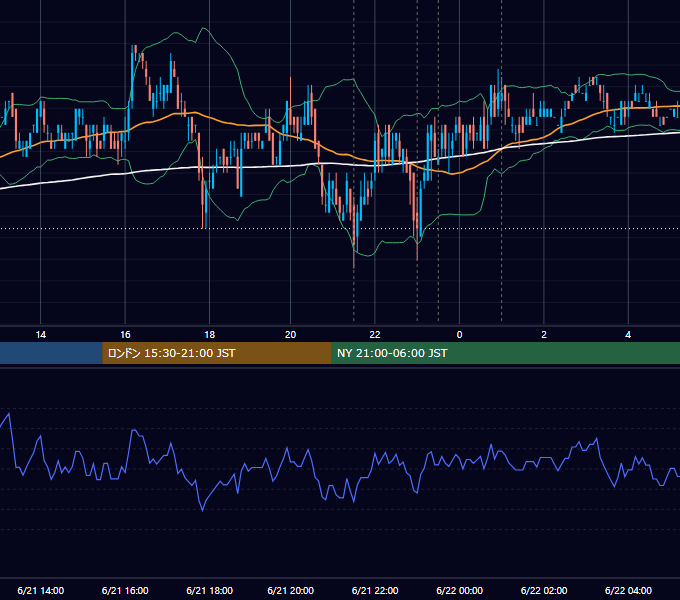
Task: Click the 6/21 14:00 timestamp label
Action: [x=40, y=590]
